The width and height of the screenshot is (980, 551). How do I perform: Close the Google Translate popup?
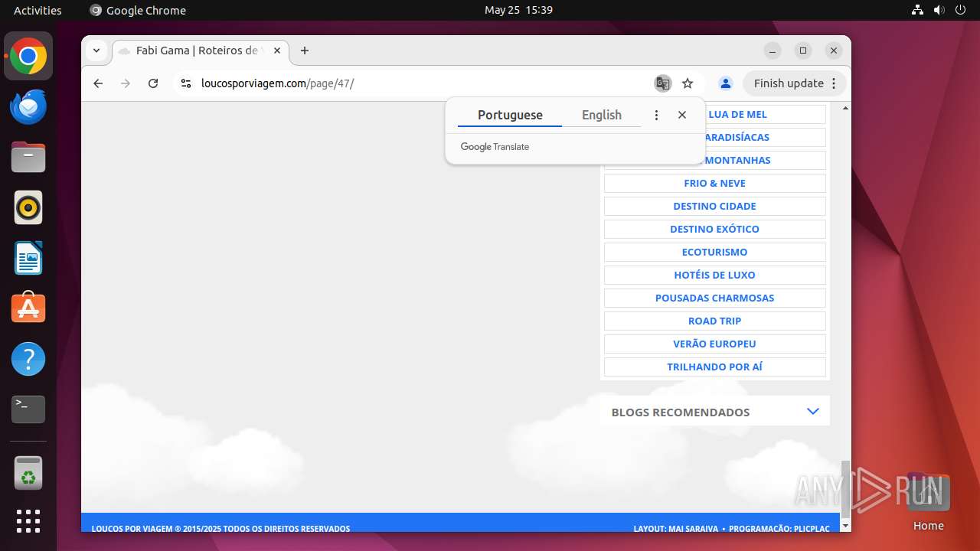point(682,115)
